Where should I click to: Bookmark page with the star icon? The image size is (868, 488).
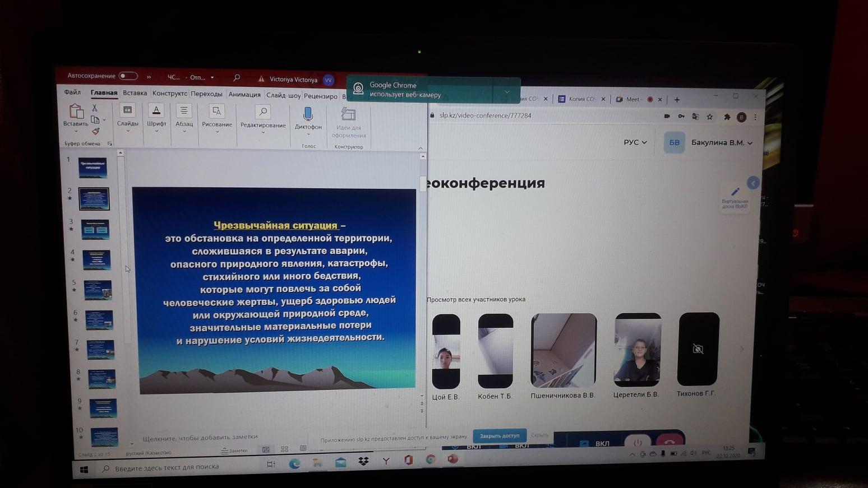click(x=710, y=117)
